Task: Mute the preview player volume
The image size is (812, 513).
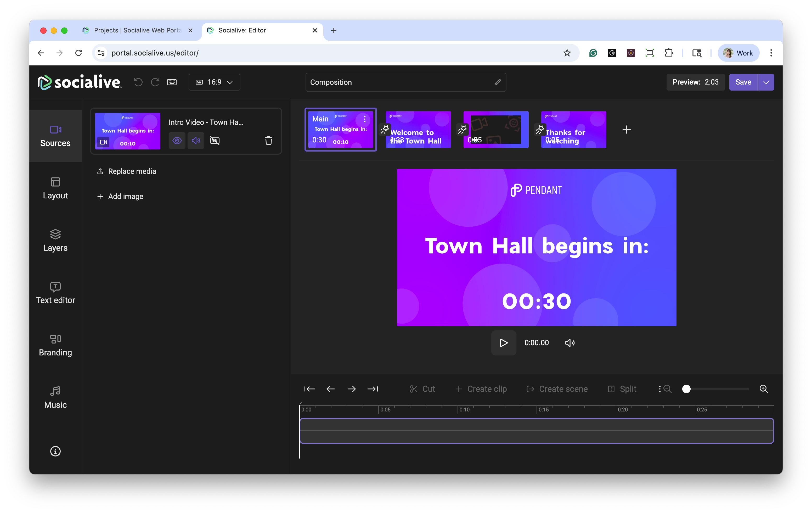Action: [569, 343]
